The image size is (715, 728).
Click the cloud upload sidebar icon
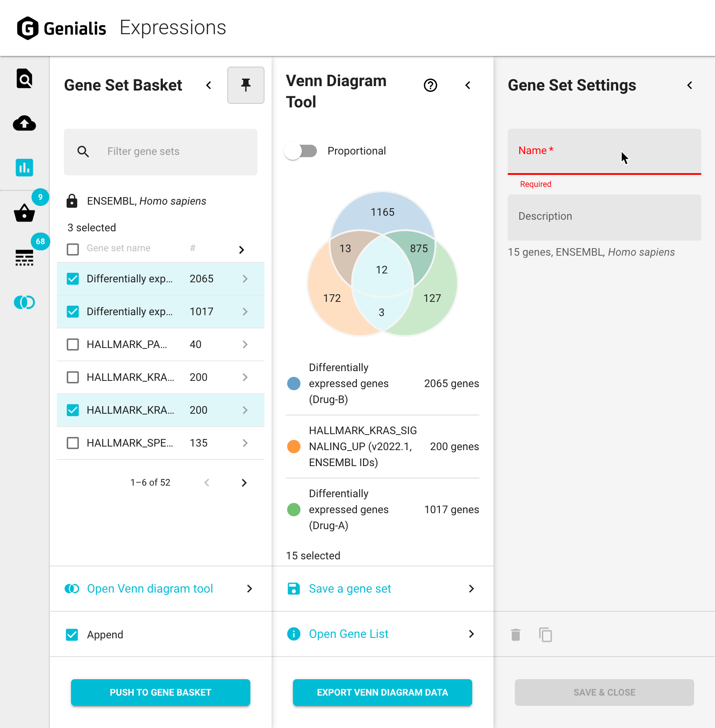24,123
